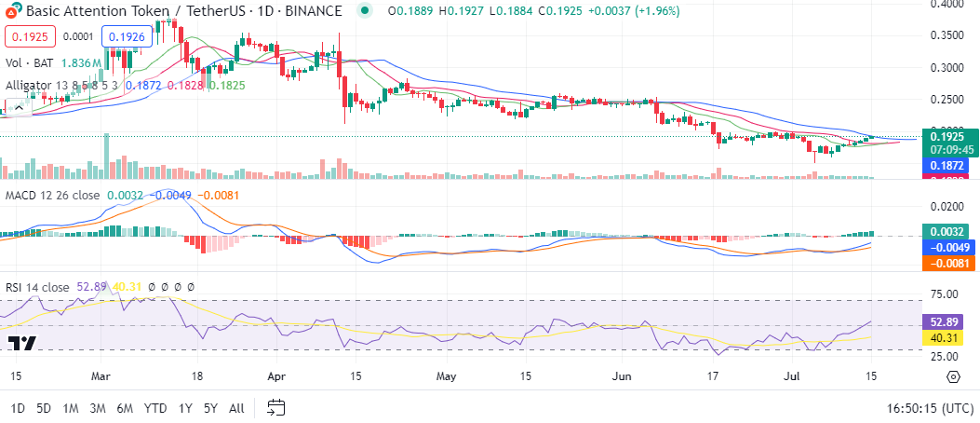
Task: Click the blue −0.0049 MACD axis label
Action: tap(946, 247)
